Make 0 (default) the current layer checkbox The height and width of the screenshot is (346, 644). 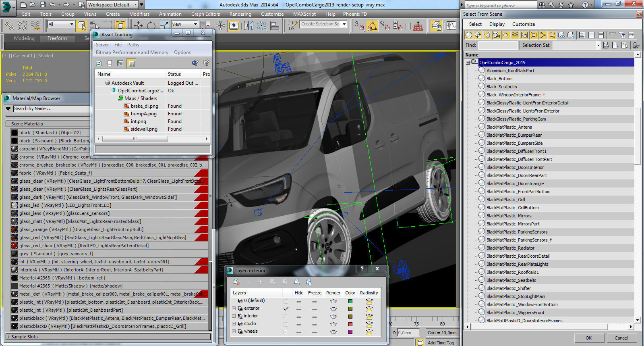[x=286, y=301]
